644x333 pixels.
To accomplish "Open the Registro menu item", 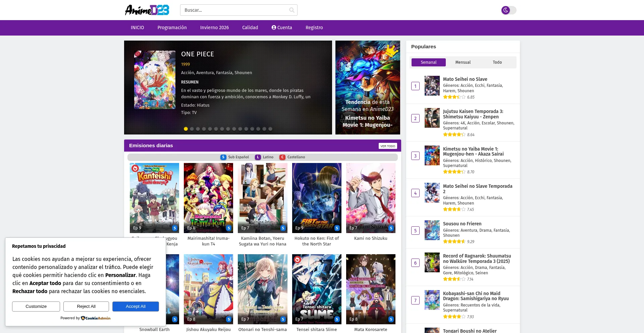I will click(x=314, y=27).
